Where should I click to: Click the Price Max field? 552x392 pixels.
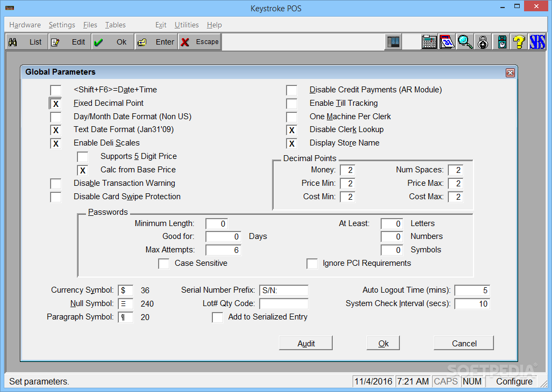pos(456,184)
